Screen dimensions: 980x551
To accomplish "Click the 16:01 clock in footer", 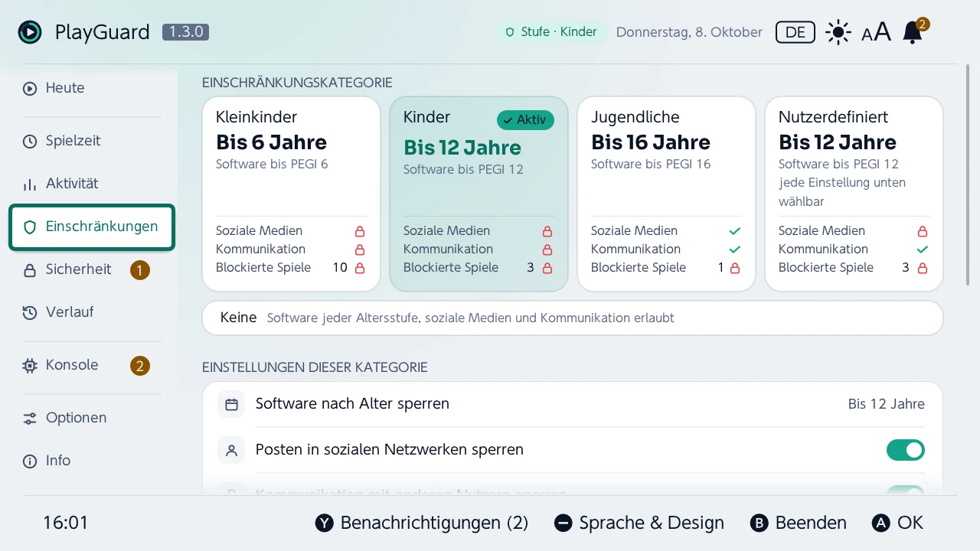I will click(66, 523).
